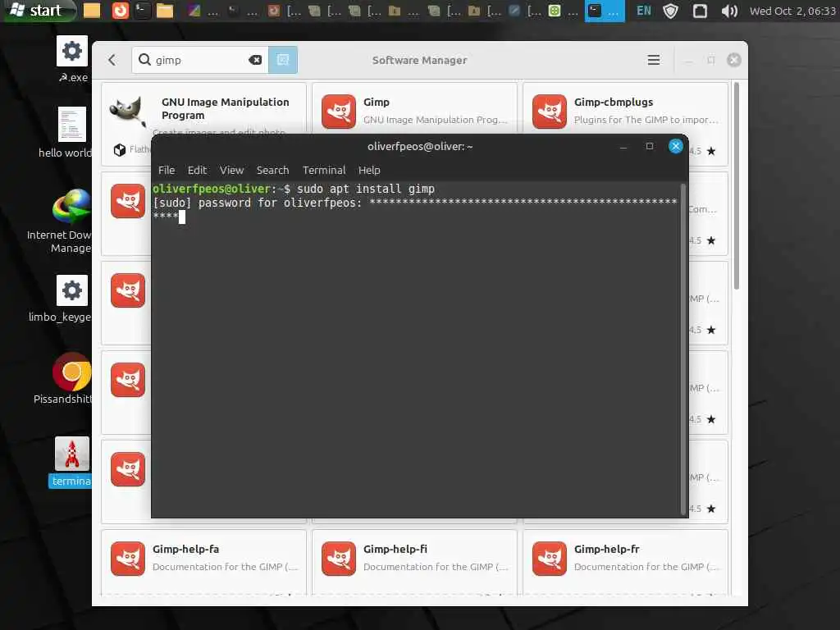Image resolution: width=840 pixels, height=630 pixels.
Task: Open the Gimp-cbmplugs package card
Action: 626,109
